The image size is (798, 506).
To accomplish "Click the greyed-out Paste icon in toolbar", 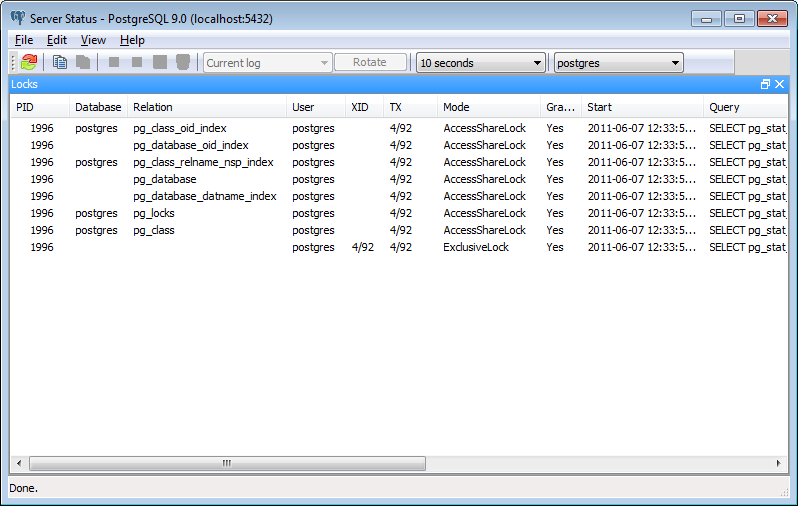I will (x=83, y=62).
